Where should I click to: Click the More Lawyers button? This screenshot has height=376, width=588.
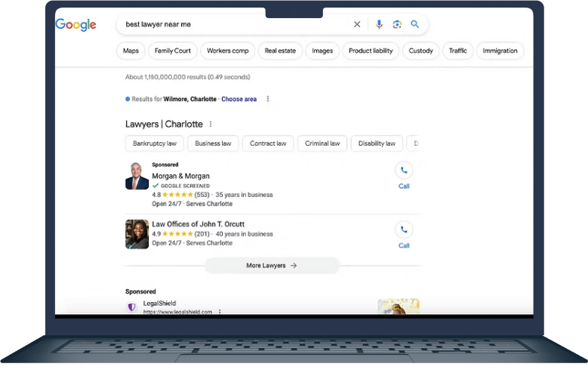pos(272,265)
